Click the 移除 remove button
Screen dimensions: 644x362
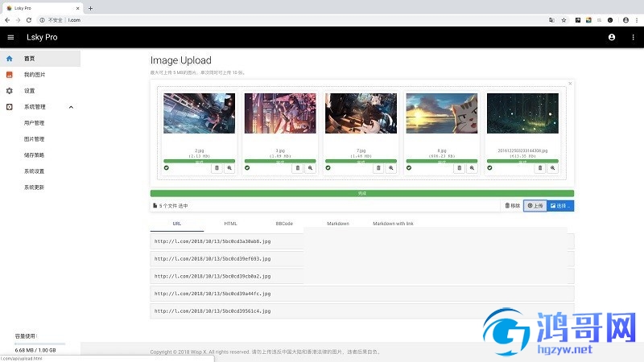point(512,206)
